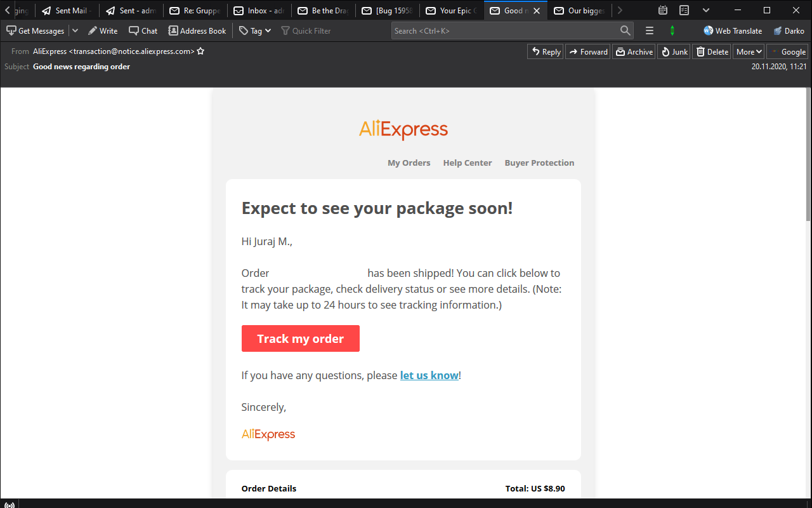Open the Bug 1598 tab
This screenshot has height=508, width=812.
point(388,11)
